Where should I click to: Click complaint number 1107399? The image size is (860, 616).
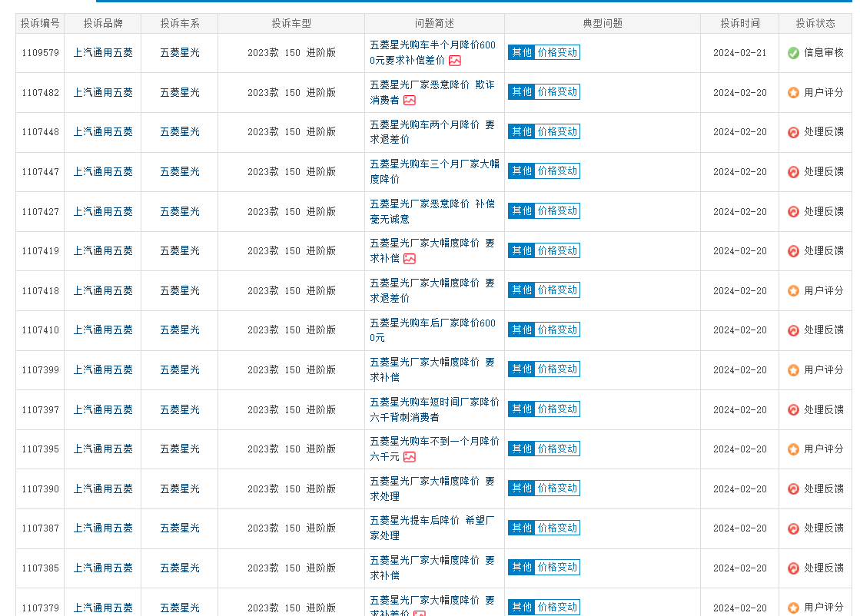40,370
